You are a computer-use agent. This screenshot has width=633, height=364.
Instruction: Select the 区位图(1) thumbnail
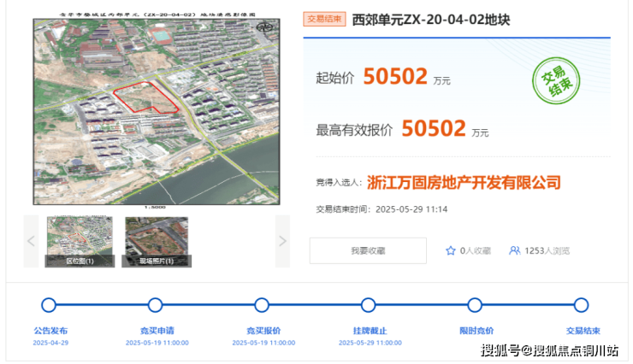click(x=80, y=242)
